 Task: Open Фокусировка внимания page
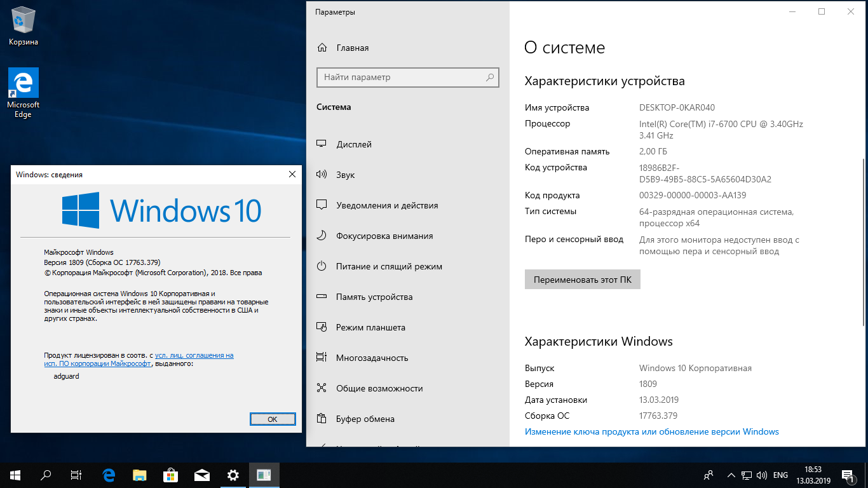[408, 236]
